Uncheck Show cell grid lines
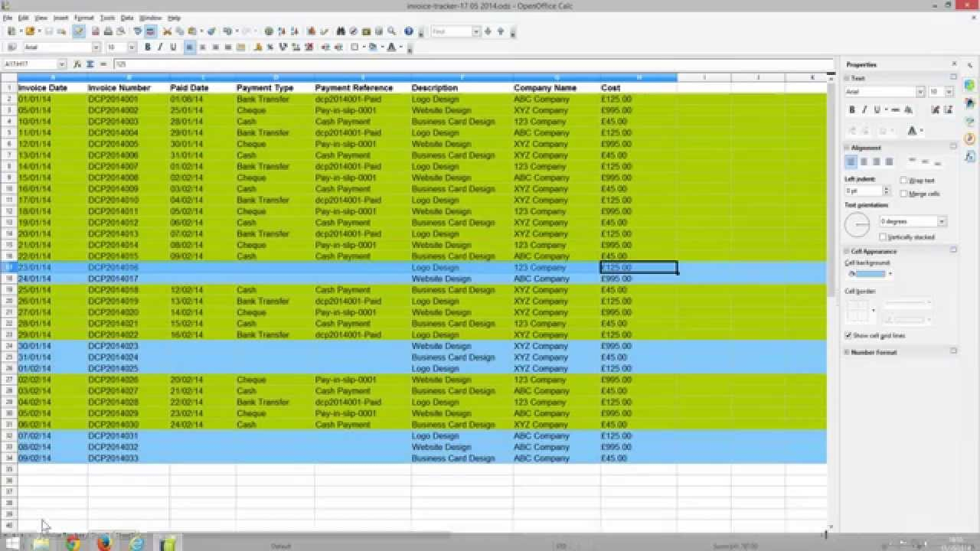Viewport: 980px width, 551px height. coord(848,335)
